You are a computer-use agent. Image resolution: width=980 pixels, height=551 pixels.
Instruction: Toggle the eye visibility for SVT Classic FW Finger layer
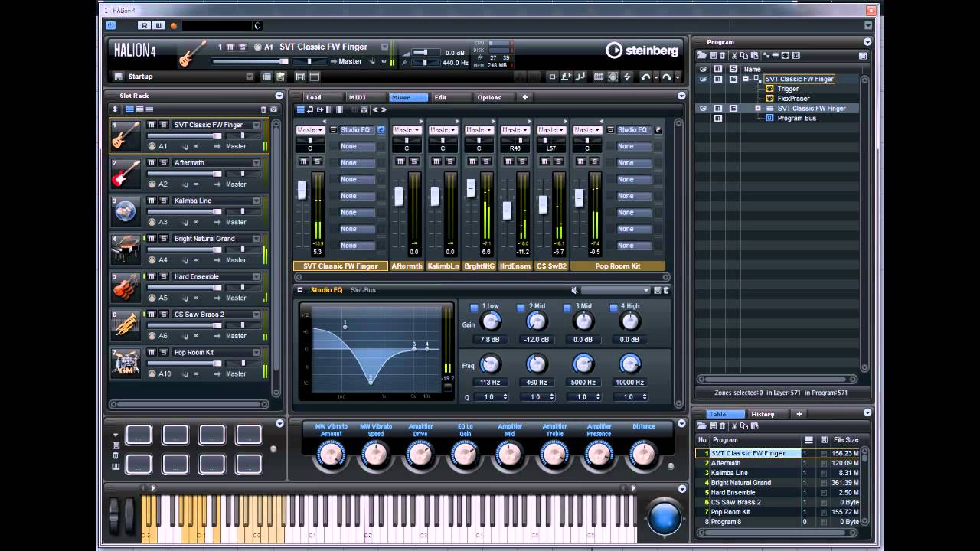coord(703,108)
